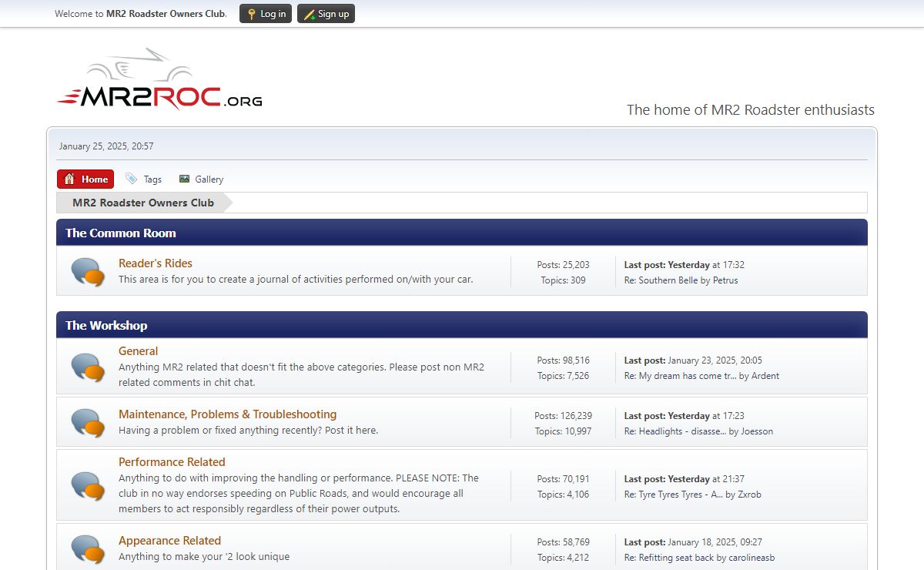Click the Sign up button
This screenshot has height=570, width=924.
(x=326, y=14)
